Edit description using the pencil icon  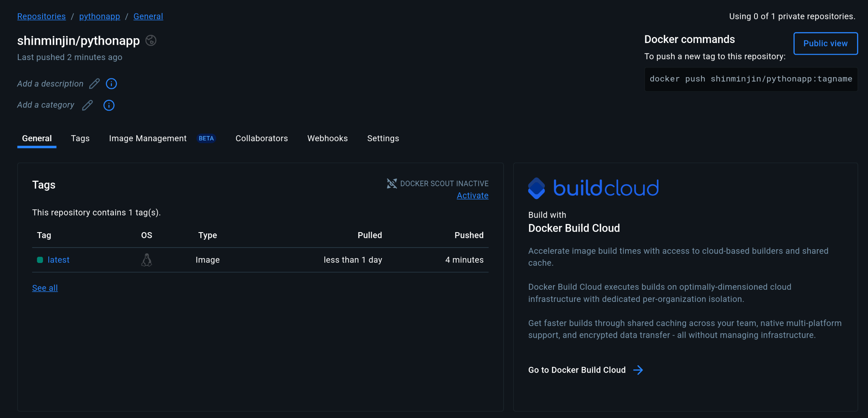point(94,84)
